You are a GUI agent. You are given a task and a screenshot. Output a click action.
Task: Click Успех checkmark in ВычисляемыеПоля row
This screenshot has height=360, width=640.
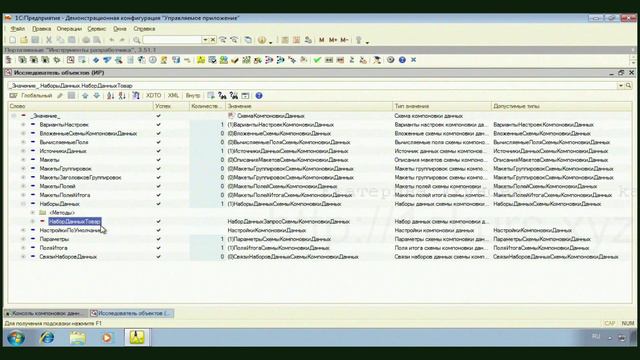click(x=158, y=142)
